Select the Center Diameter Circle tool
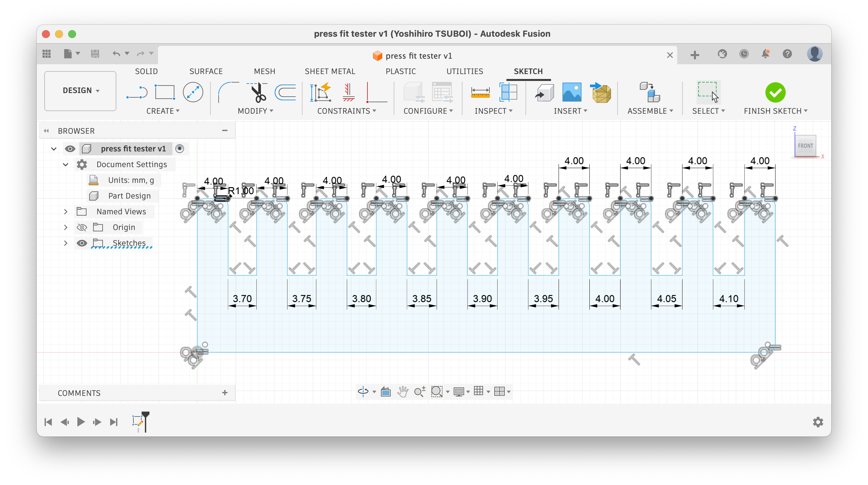 tap(193, 92)
